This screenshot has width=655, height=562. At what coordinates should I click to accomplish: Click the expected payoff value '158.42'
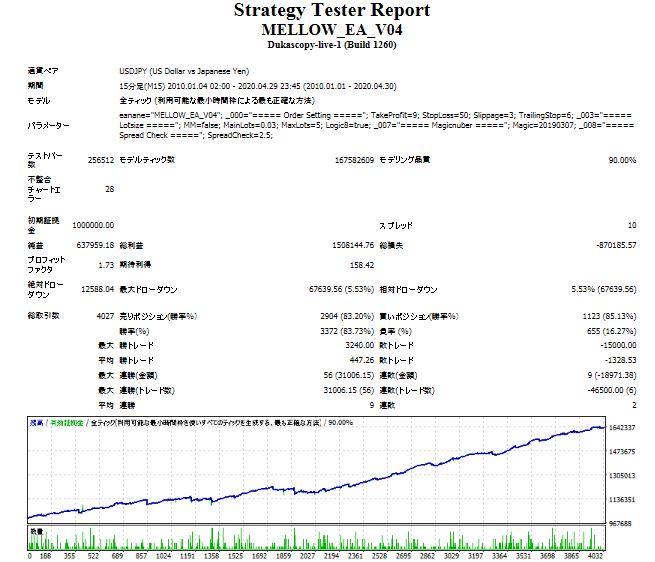(362, 265)
